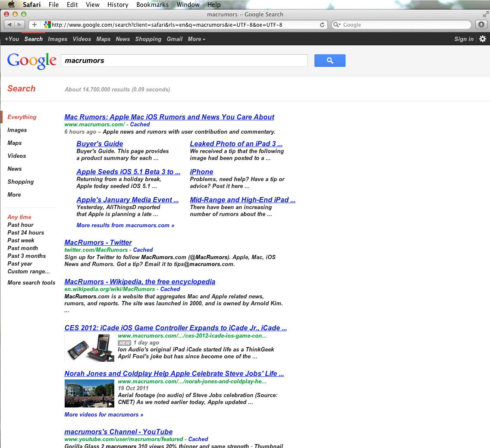Select Images in the black Google bar
The height and width of the screenshot is (448, 490).
57,39
